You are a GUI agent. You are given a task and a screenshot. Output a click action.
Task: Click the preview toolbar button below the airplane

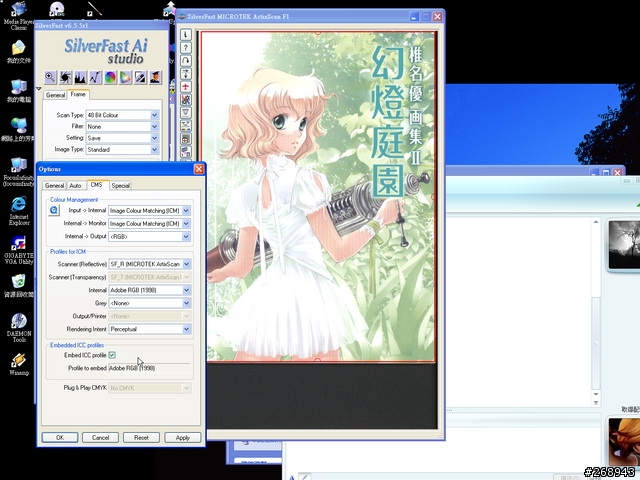click(x=186, y=100)
